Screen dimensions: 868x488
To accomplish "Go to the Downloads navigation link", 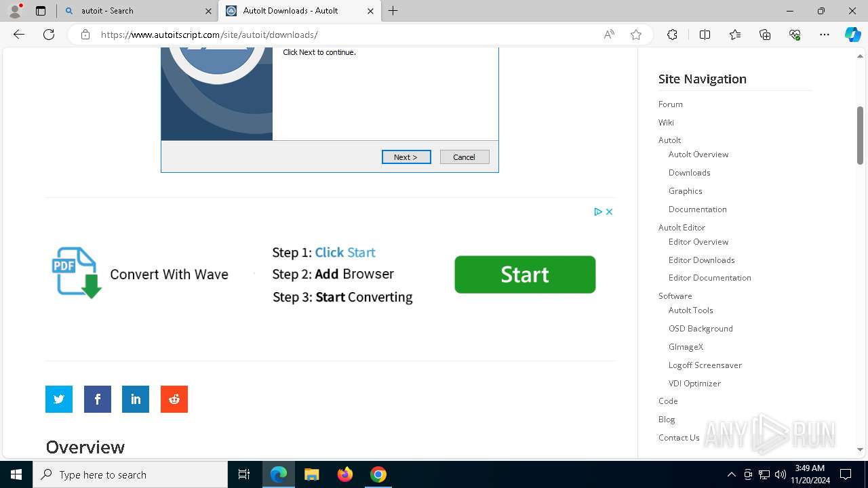I will click(x=690, y=172).
